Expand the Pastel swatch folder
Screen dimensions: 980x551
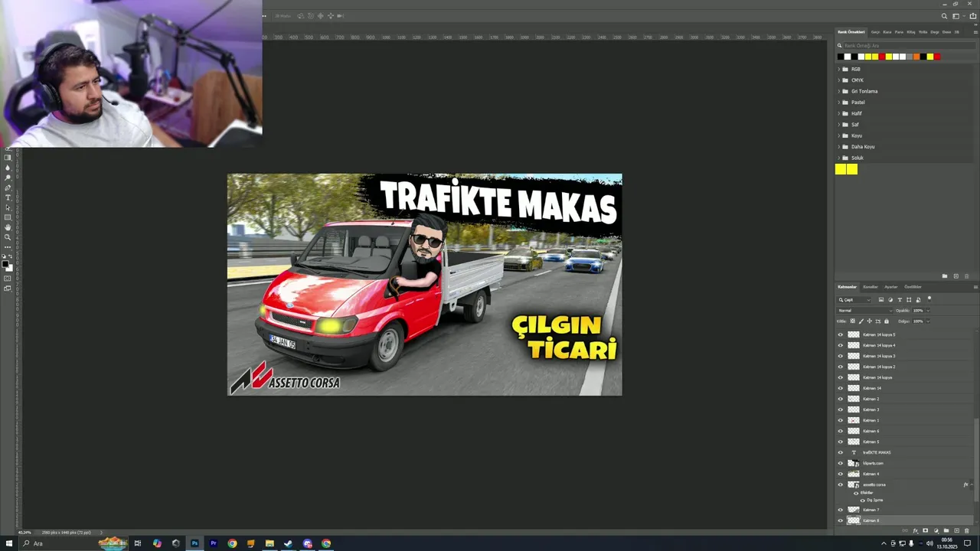point(838,103)
